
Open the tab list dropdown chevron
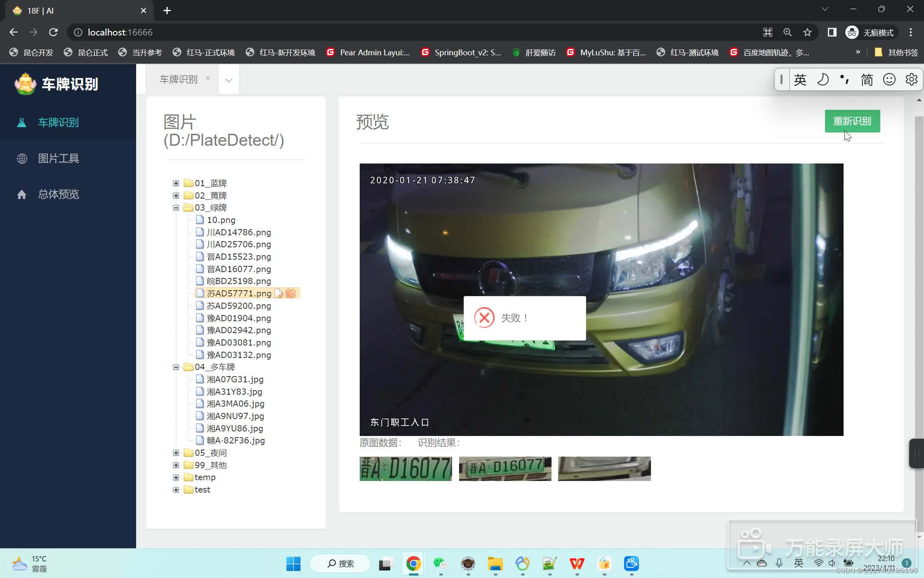pyautogui.click(x=229, y=80)
